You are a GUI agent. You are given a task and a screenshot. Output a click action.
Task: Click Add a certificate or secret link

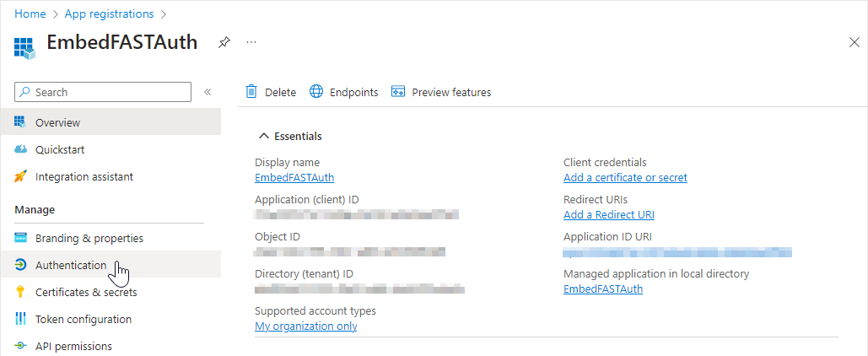pos(625,178)
